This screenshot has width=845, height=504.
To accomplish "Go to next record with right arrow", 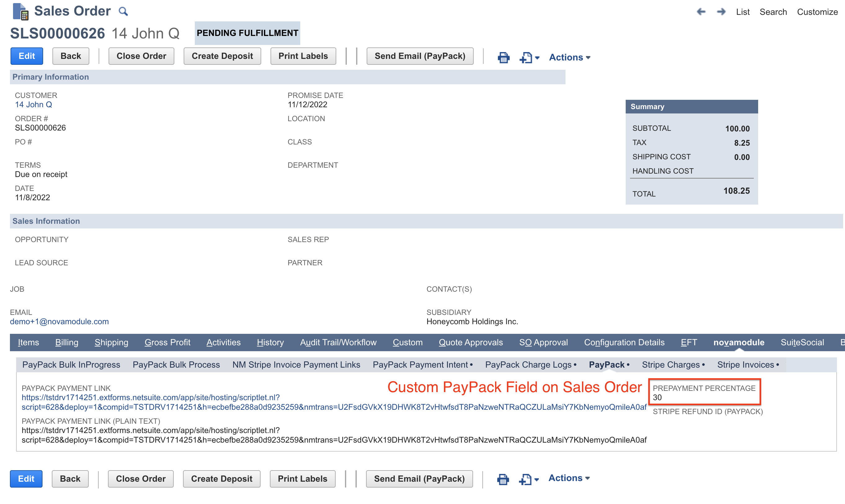I will pyautogui.click(x=721, y=12).
